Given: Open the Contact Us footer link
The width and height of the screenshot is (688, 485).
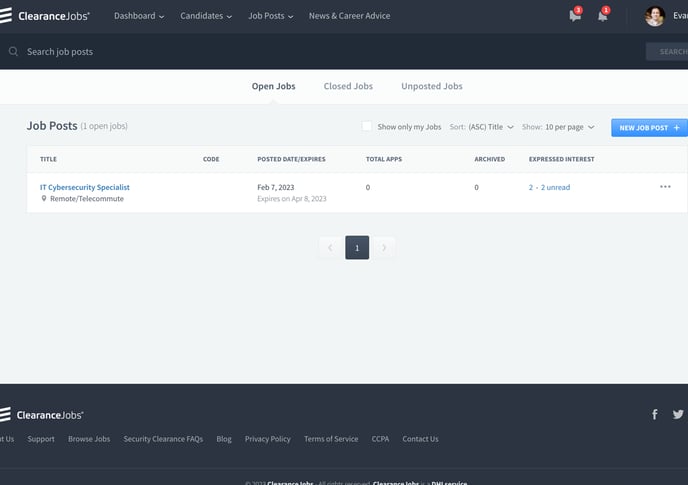Looking at the screenshot, I should click(420, 439).
